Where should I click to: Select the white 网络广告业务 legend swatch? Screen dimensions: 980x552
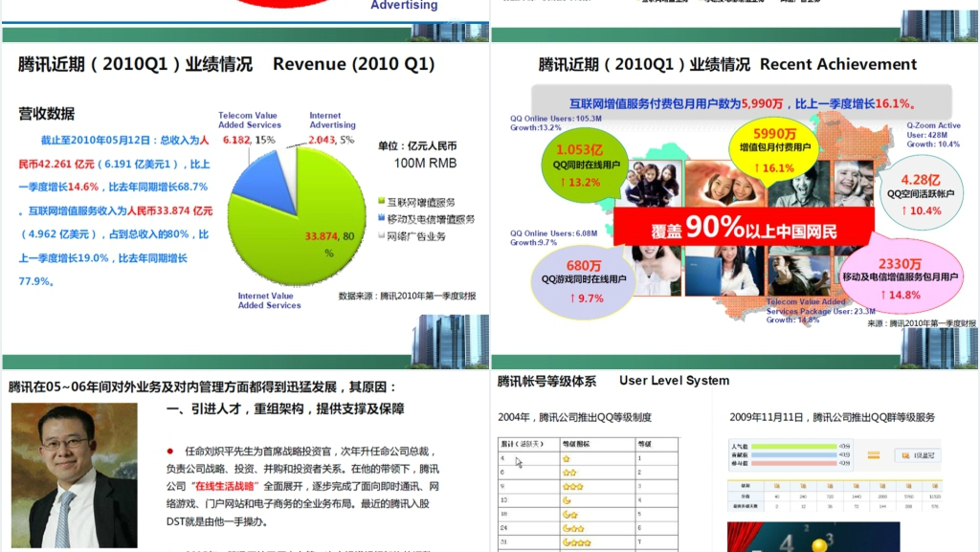tap(381, 235)
